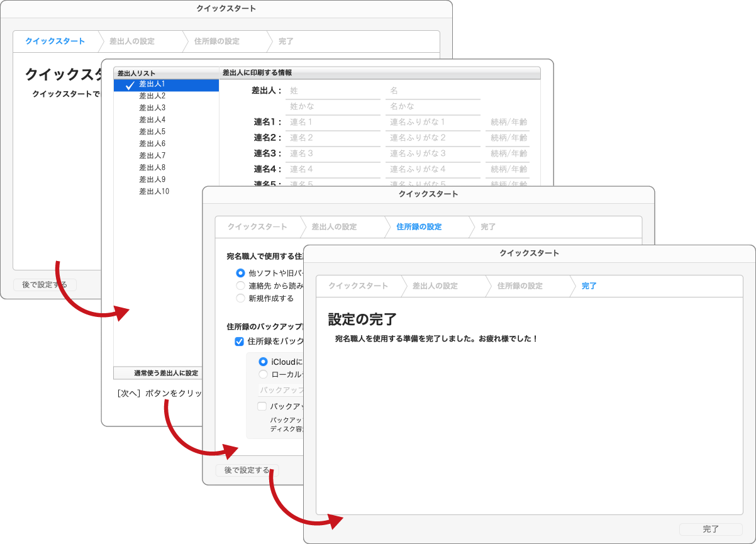Click the 姓 input field

click(333, 91)
